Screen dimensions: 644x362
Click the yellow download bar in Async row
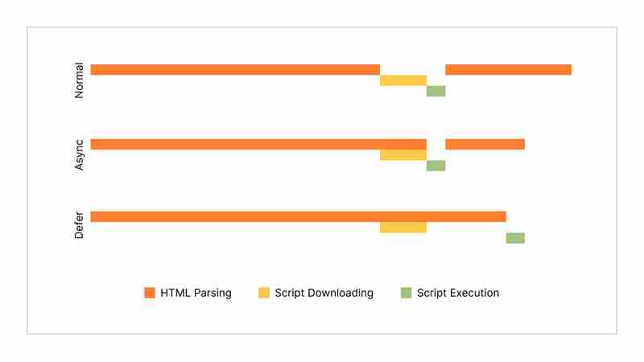pyautogui.click(x=402, y=155)
